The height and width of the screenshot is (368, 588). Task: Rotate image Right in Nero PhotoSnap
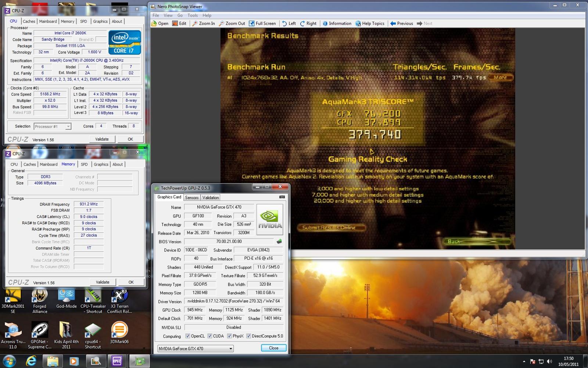pos(308,24)
